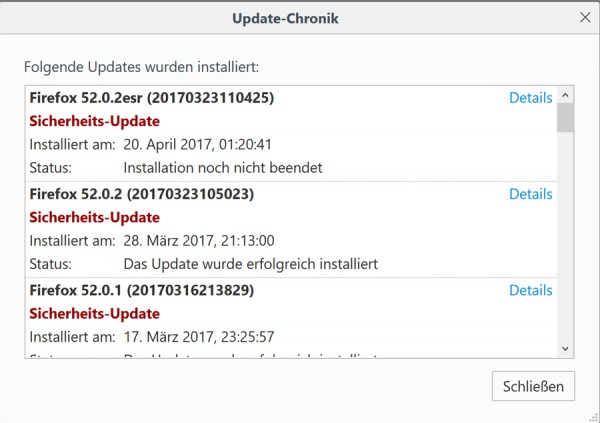This screenshot has height=423, width=600.
Task: Select the Firefox 52.0.2 (20170323105023) entry title
Action: click(x=142, y=194)
